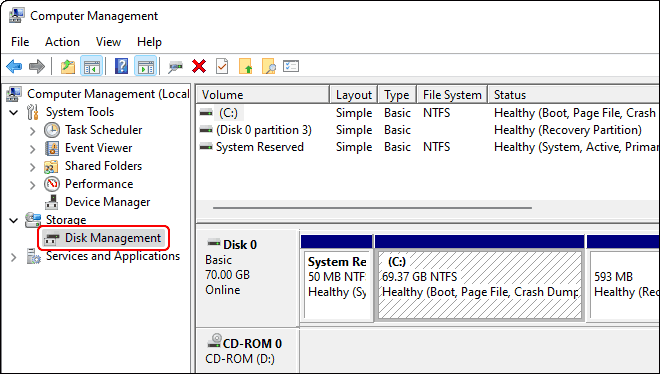The width and height of the screenshot is (660, 374).
Task: Select Computer Management (Local) root label
Action: (x=108, y=94)
